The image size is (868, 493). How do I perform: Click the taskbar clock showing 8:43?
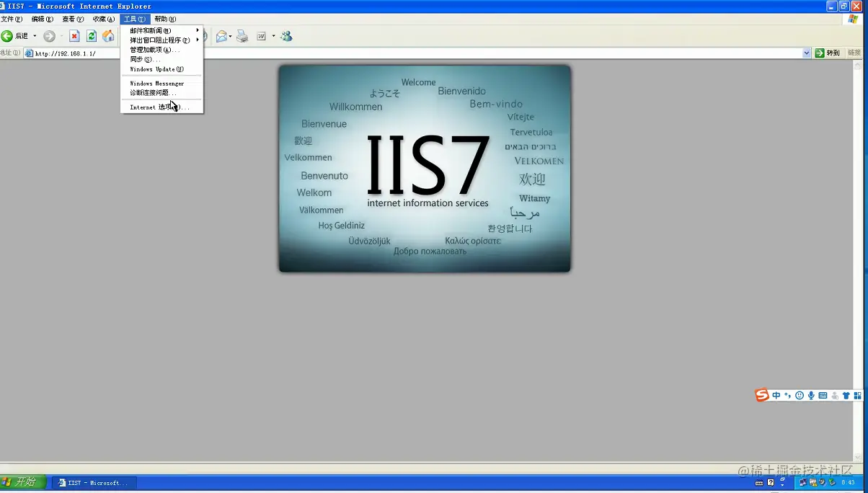tap(848, 483)
